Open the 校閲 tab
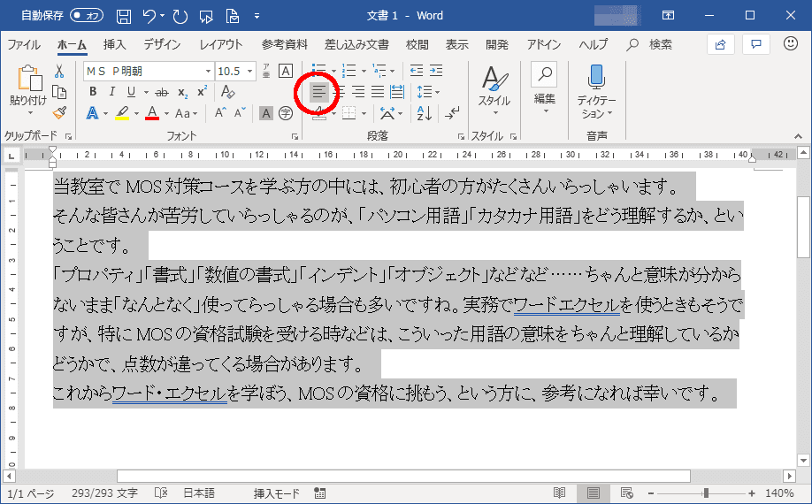This screenshot has width=812, height=504. pos(417,44)
